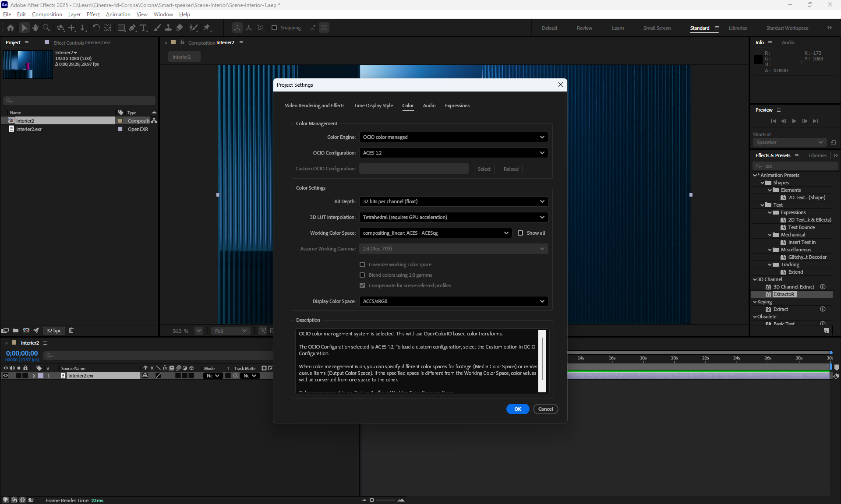Click the Interier2.exr layer label color swatch

pos(41,376)
